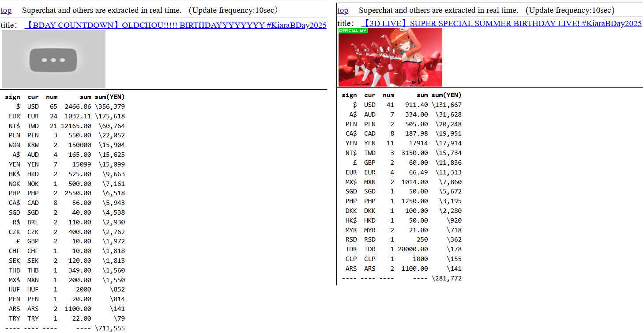
Task: Select the MXN sum value 1014.00
Action: click(415, 182)
